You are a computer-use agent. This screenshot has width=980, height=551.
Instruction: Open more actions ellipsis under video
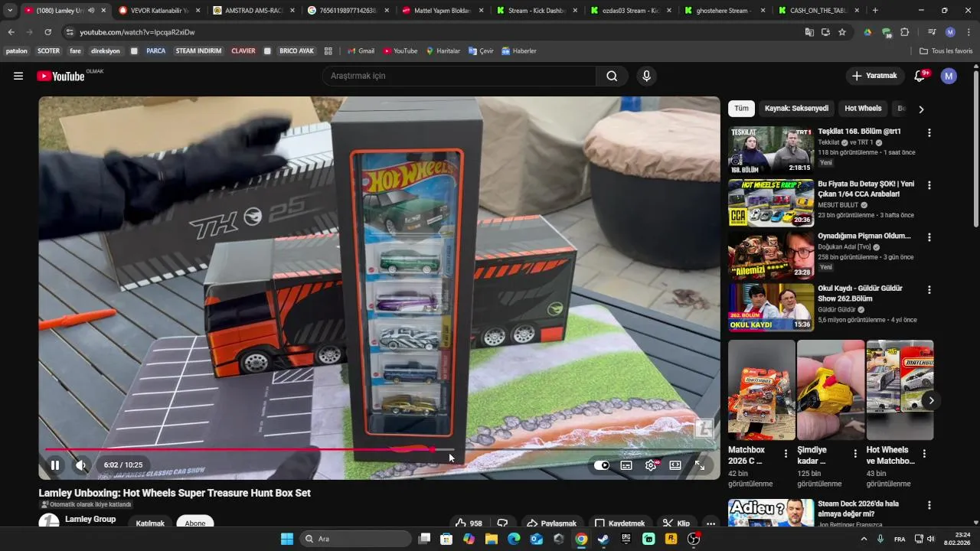click(x=710, y=523)
